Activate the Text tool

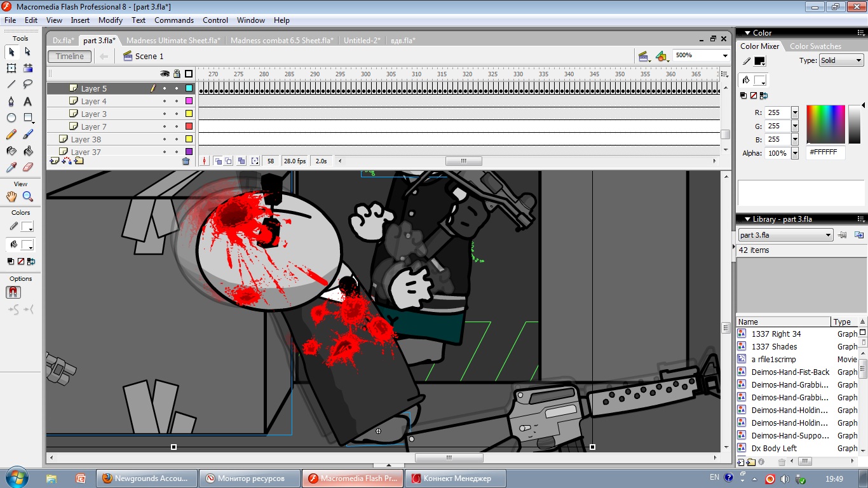[27, 101]
